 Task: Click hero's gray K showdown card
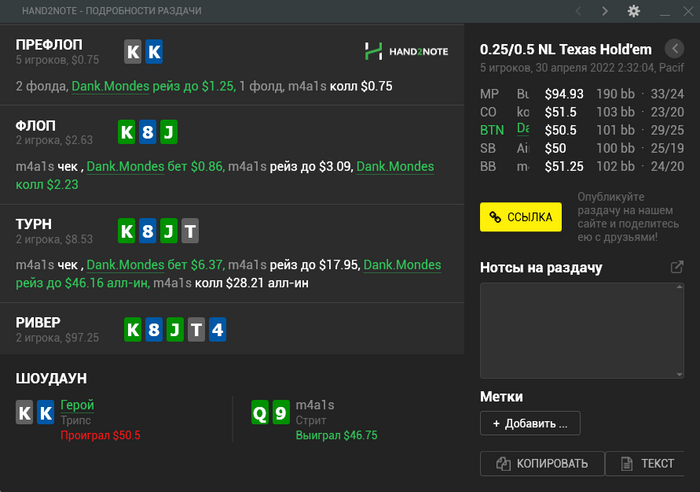(25, 413)
